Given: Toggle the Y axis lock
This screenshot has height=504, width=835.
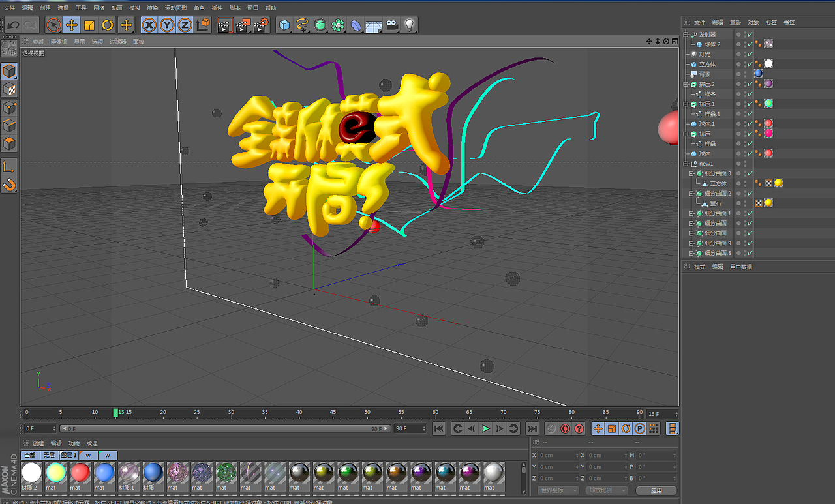Looking at the screenshot, I should [167, 25].
